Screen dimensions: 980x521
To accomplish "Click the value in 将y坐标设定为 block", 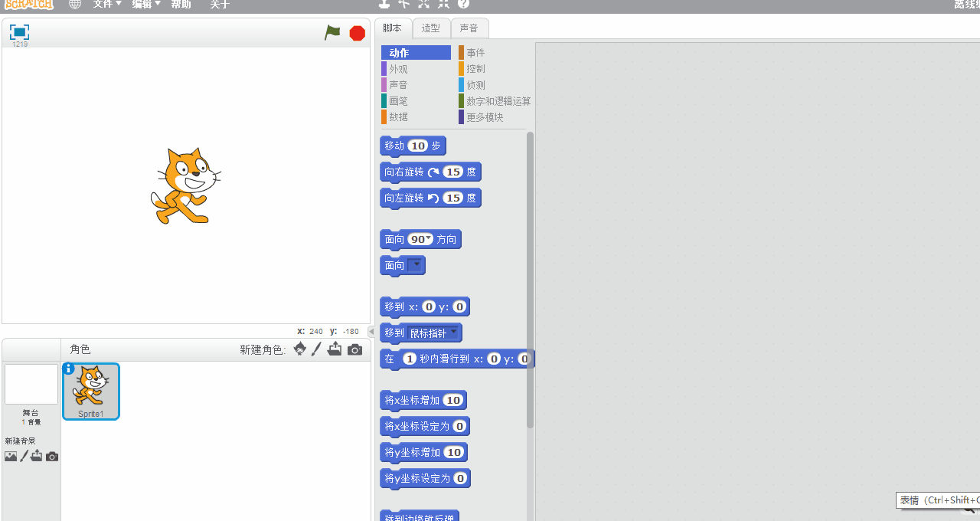I will [x=460, y=478].
